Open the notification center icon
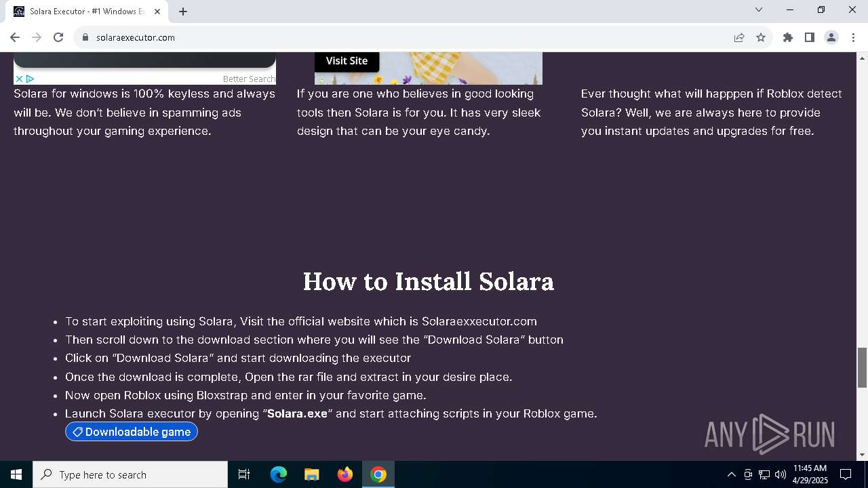 coord(846,474)
